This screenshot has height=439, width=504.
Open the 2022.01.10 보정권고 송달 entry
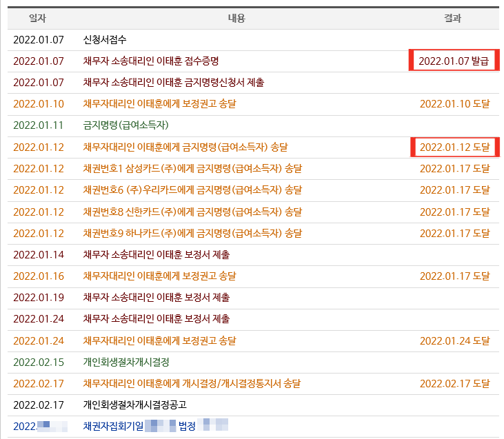159,104
